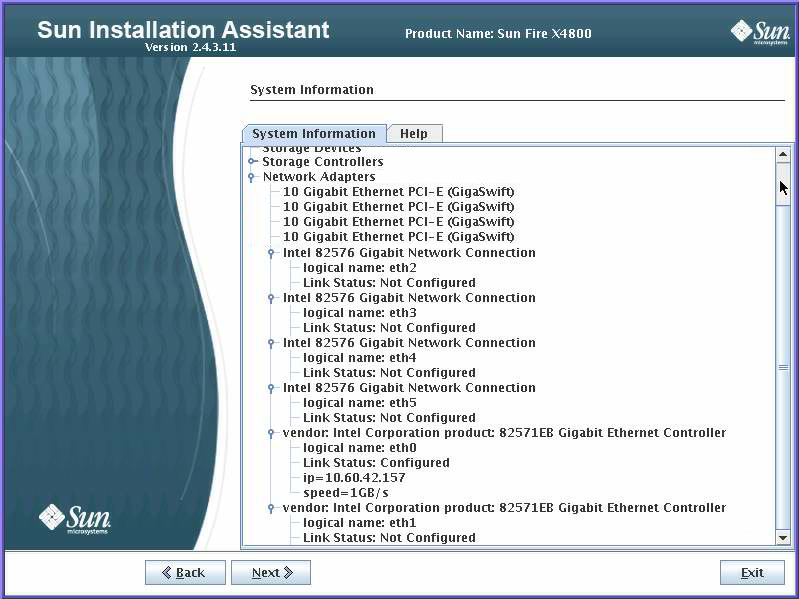This screenshot has height=599, width=799.
Task: Collapse the 82571EB controller node with eth1
Action: click(271, 508)
